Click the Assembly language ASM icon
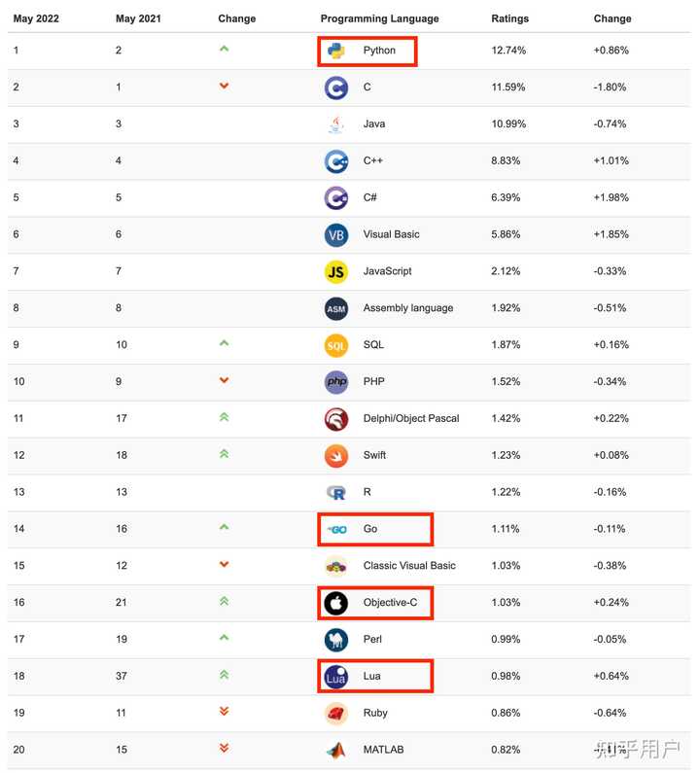700x773 pixels. pos(336,308)
